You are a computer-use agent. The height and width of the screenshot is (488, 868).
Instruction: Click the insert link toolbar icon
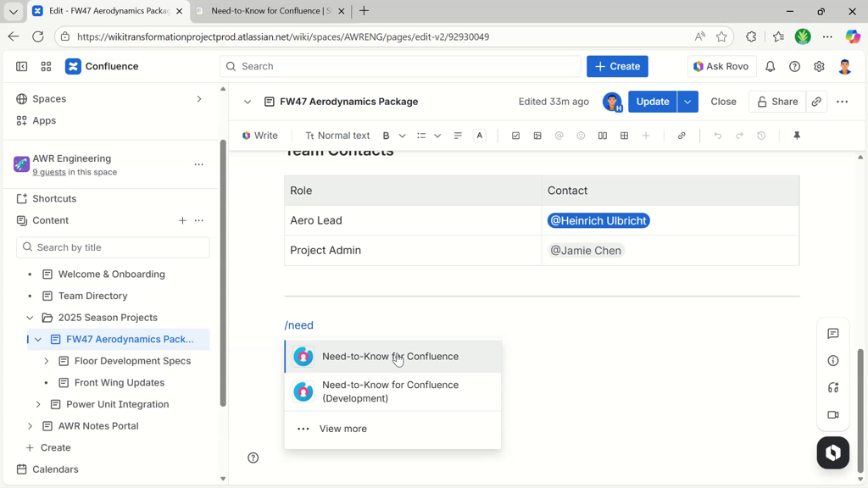click(682, 136)
